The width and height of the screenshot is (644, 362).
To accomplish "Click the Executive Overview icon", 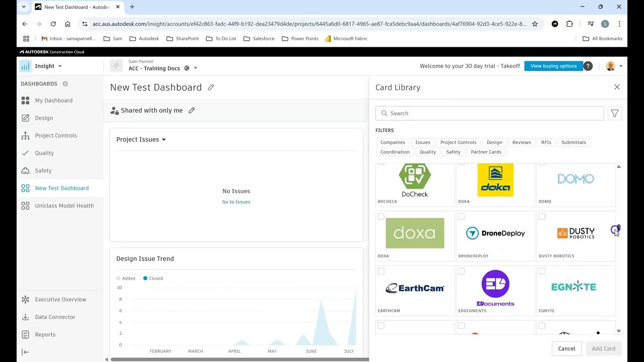I will pos(25,300).
